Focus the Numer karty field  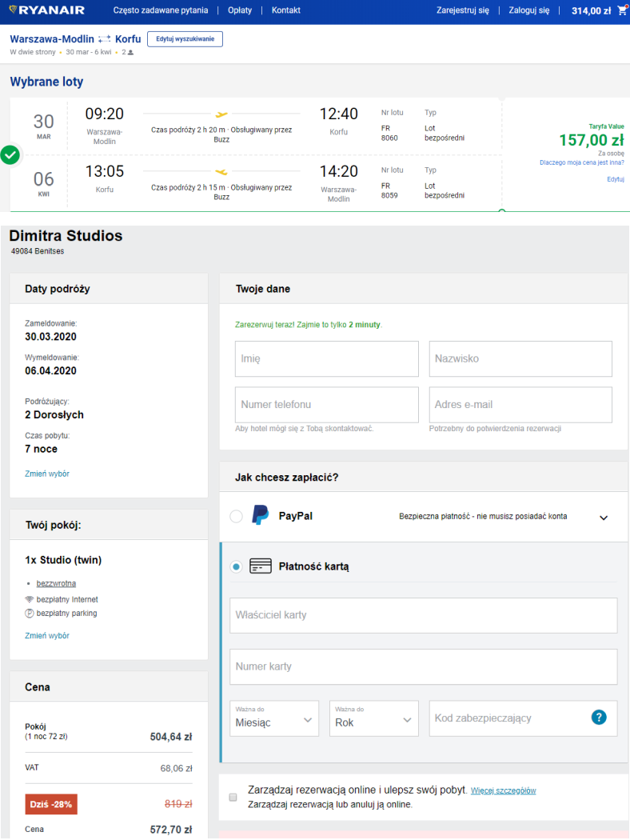click(x=424, y=666)
